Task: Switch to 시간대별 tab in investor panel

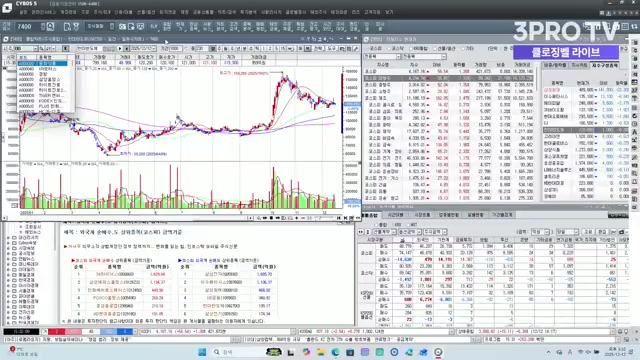Action: click(395, 215)
